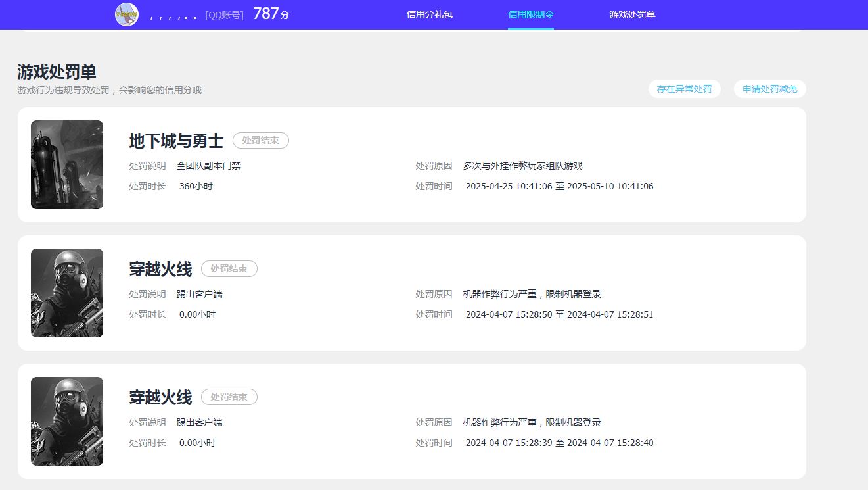
Task: Click the 游戏处罚单 page heading
Action: 55,72
